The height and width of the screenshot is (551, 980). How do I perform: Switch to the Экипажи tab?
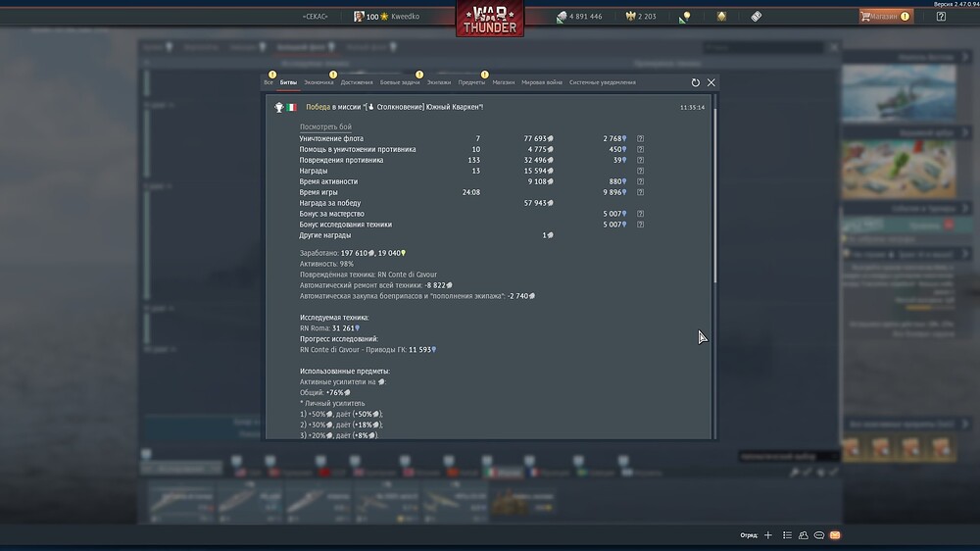tap(439, 82)
